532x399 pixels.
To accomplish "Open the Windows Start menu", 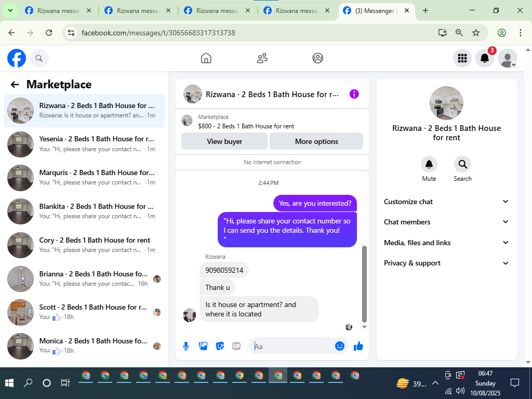I will 9,383.
